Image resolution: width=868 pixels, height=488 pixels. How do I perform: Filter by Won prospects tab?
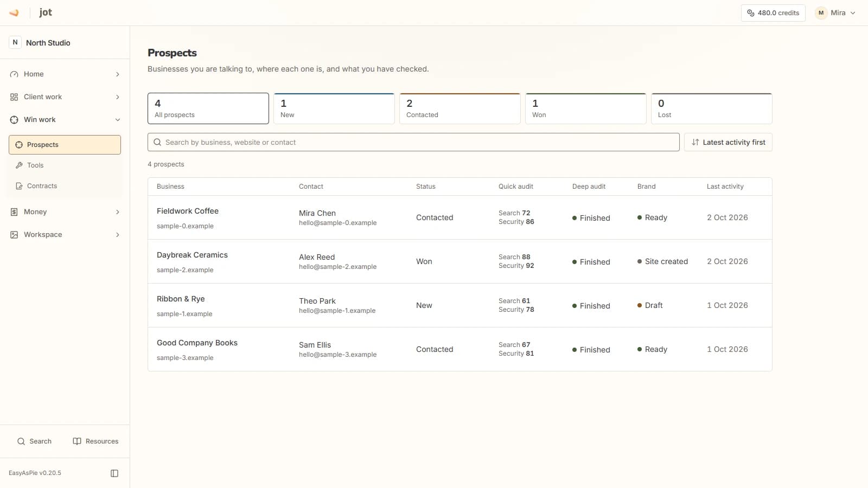[x=586, y=108]
